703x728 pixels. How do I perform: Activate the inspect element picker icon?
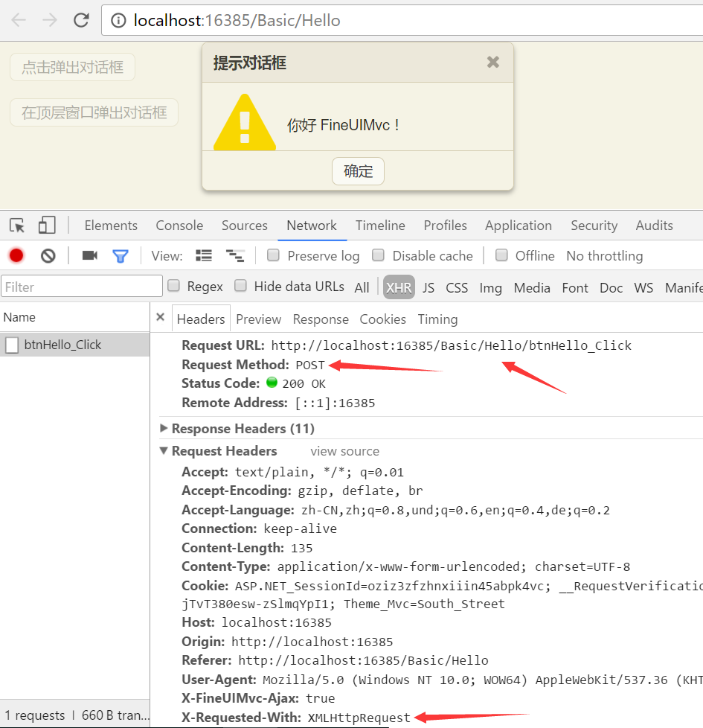click(x=18, y=226)
